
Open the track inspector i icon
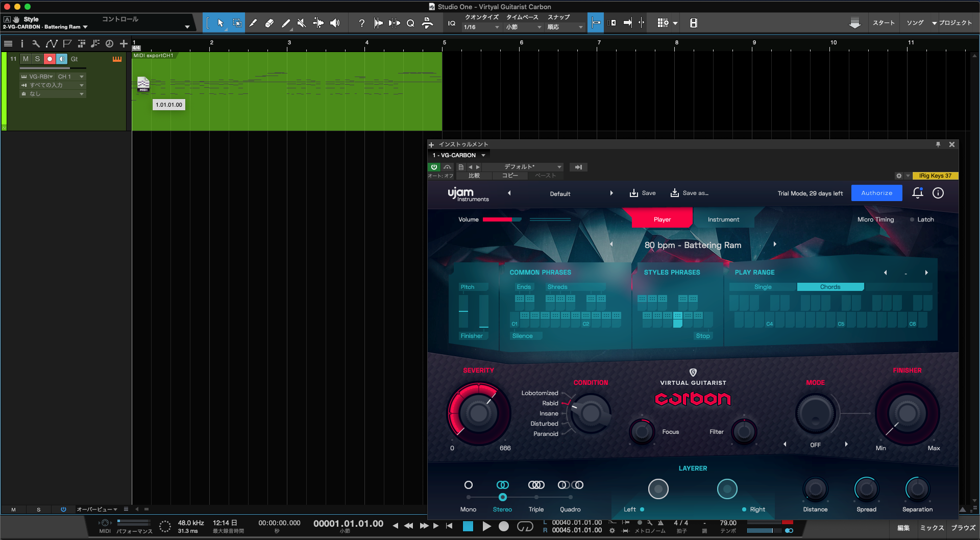tap(22, 44)
